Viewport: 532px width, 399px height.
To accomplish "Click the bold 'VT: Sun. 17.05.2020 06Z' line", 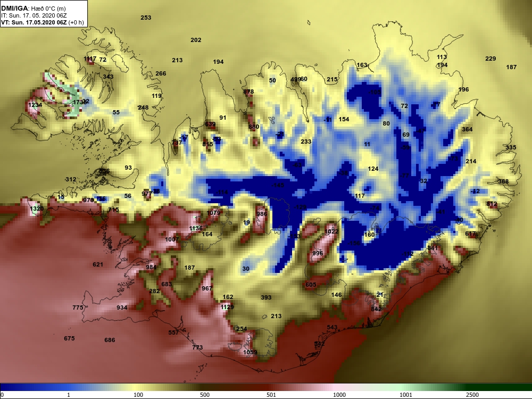I will coord(35,22).
